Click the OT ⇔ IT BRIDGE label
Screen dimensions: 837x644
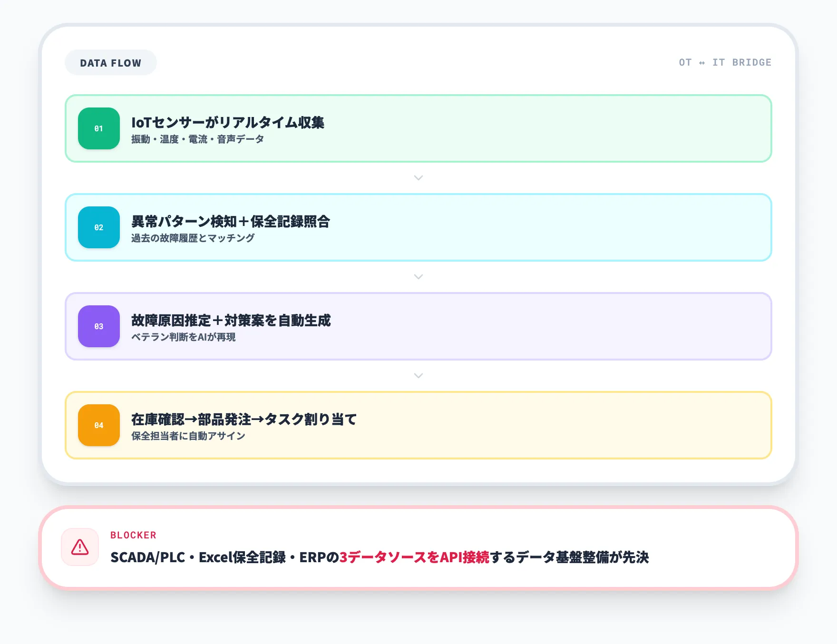[x=725, y=62]
